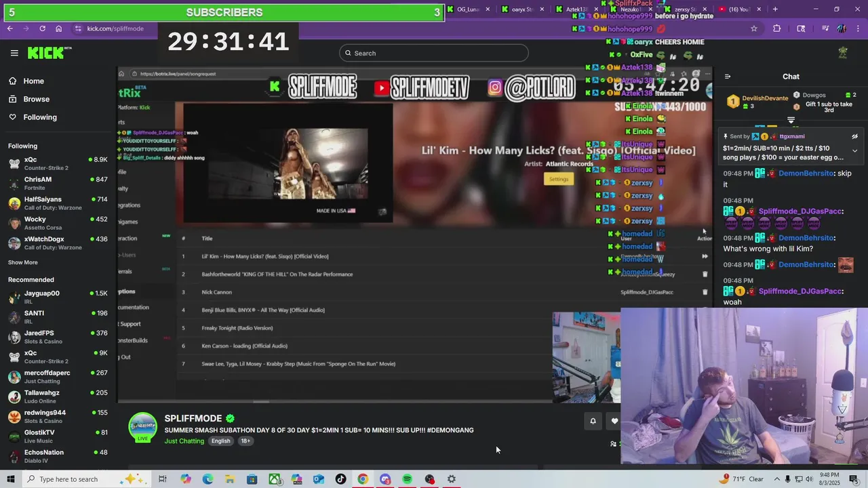
Task: Click DevilishDevante in gift leaderboard
Action: pyautogui.click(x=765, y=98)
